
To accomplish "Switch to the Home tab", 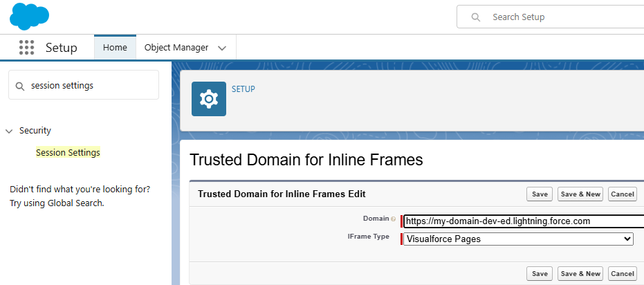I will [115, 48].
